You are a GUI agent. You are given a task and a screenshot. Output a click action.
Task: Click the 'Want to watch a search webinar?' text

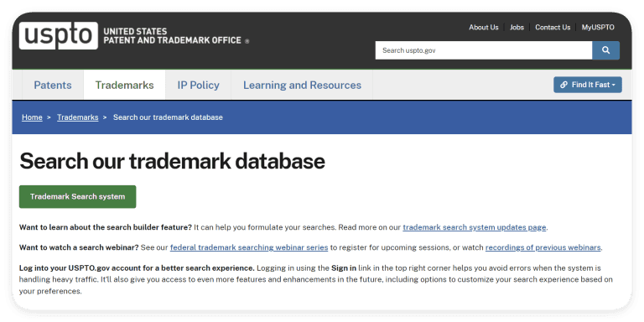click(79, 247)
